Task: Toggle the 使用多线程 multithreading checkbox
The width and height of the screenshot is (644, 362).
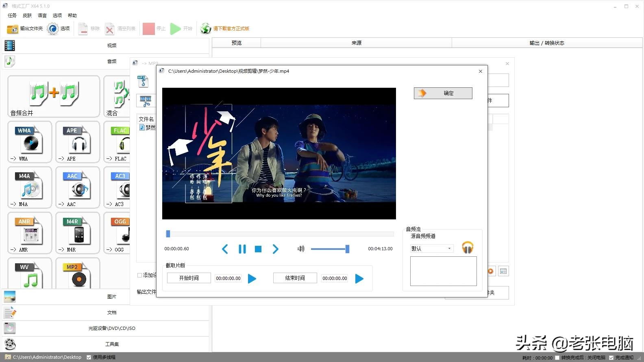Action: pyautogui.click(x=89, y=357)
